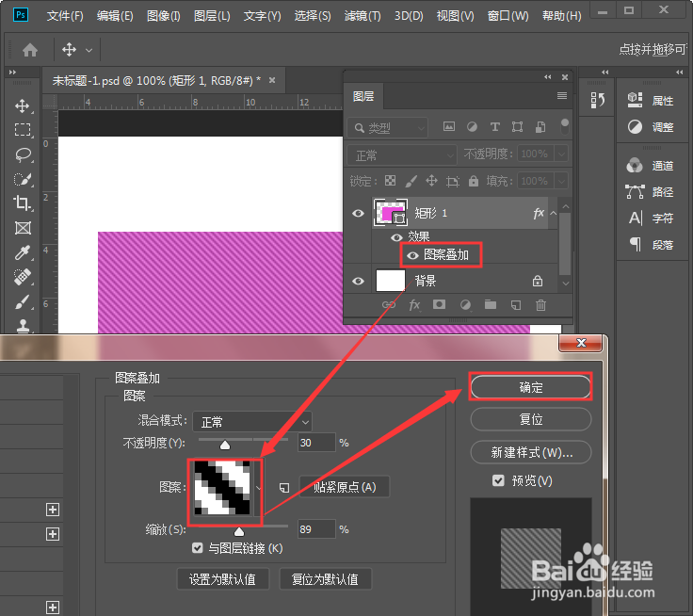This screenshot has width=693, height=616.
Task: Filter layers by pixel image icon
Action: pyautogui.click(x=449, y=127)
